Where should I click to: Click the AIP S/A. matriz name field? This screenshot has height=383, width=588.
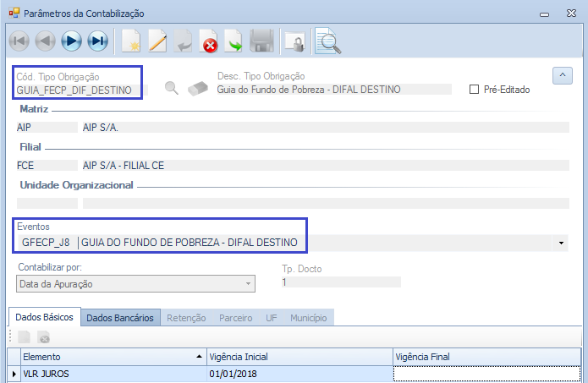(x=326, y=128)
